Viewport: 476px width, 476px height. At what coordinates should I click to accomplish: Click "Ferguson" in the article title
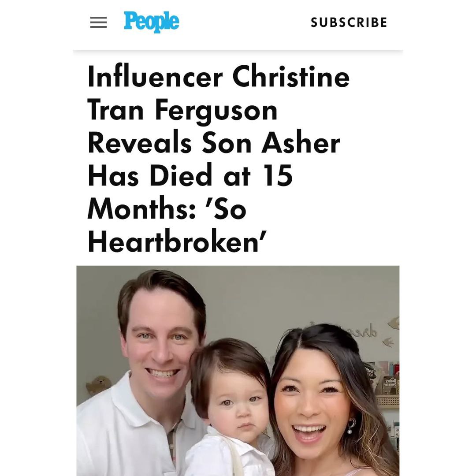[216, 110]
